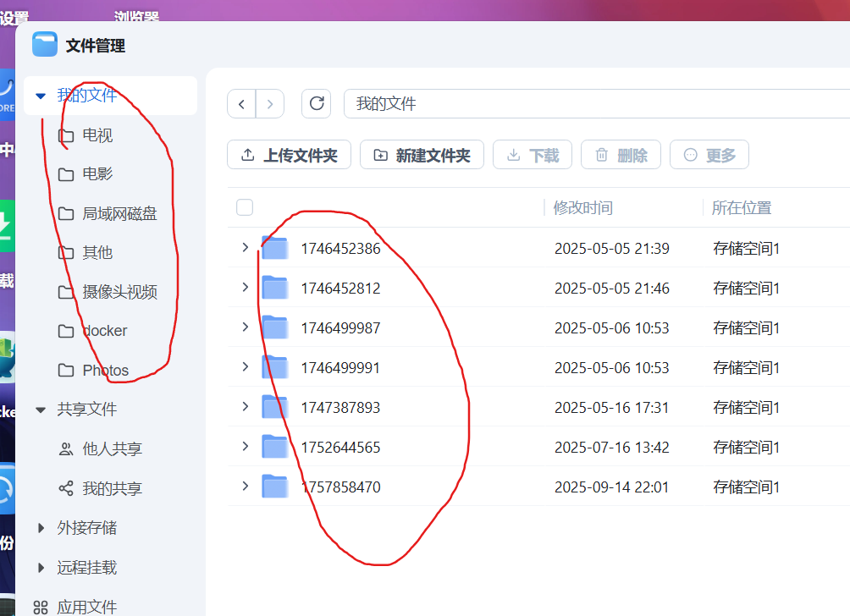The height and width of the screenshot is (616, 850).
Task: Open the 其他 folder in sidebar
Action: coord(97,252)
